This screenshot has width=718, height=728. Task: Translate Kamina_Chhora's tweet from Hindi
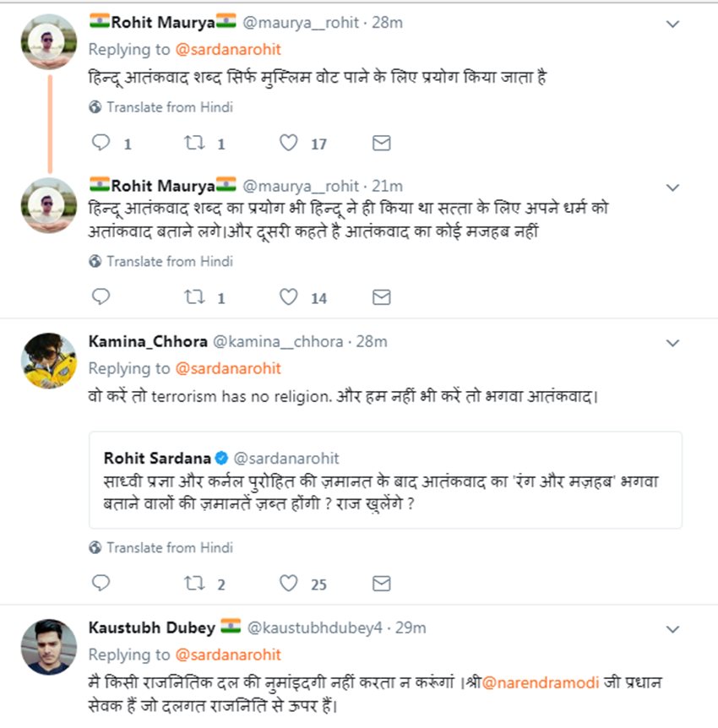click(x=169, y=548)
